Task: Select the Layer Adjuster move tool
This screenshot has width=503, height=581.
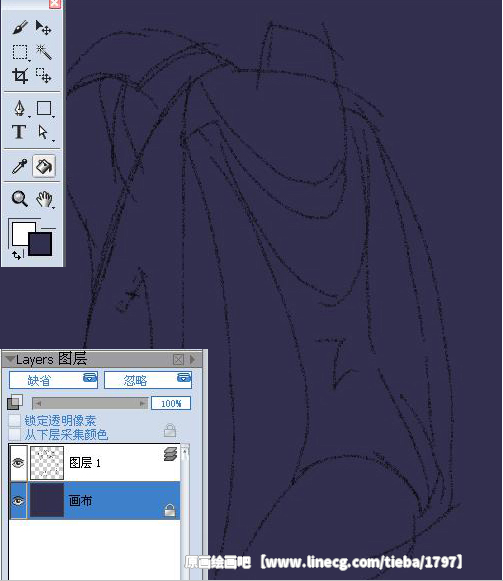Action: point(43,28)
